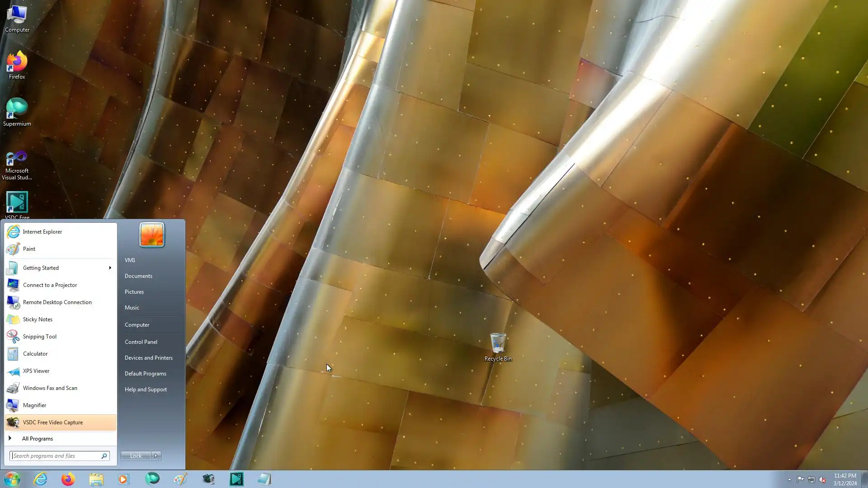Viewport: 868px width, 488px height.
Task: Expand All Programs list
Action: point(37,439)
